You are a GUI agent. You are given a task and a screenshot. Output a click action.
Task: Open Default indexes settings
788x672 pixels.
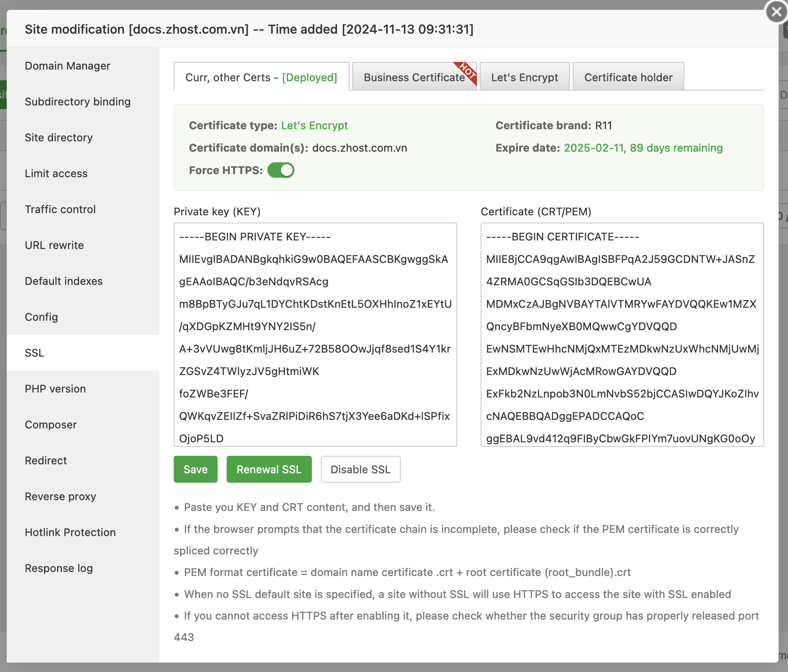click(63, 281)
